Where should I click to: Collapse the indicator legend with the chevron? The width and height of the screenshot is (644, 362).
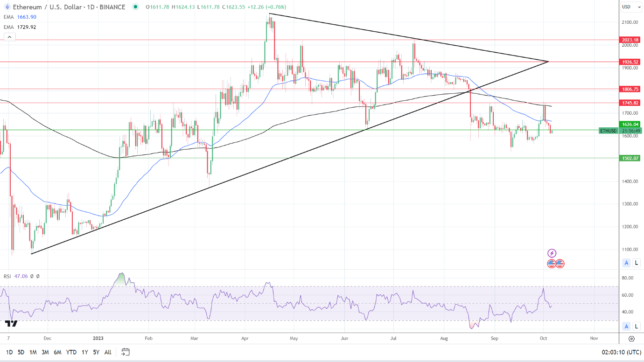pos(10,37)
